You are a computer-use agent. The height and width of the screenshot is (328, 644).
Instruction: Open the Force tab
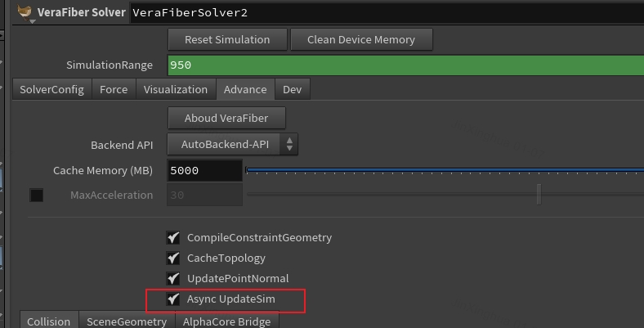point(114,89)
